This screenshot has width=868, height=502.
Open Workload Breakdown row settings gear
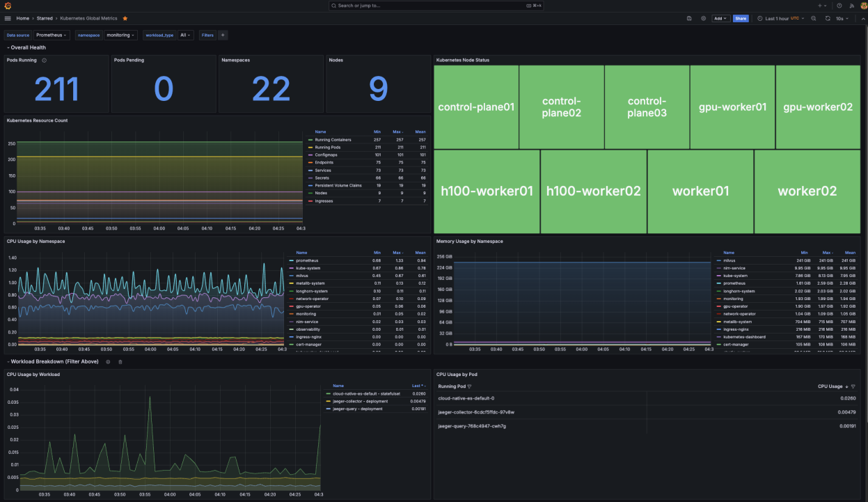108,361
